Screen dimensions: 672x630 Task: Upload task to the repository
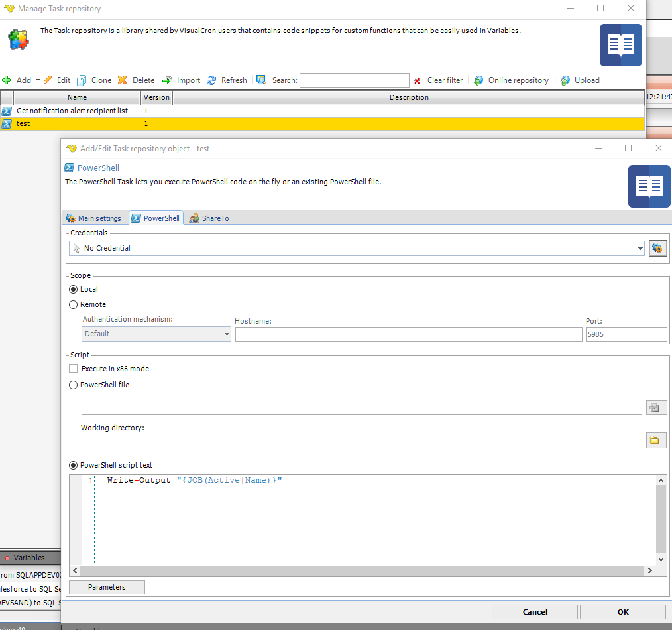[580, 80]
